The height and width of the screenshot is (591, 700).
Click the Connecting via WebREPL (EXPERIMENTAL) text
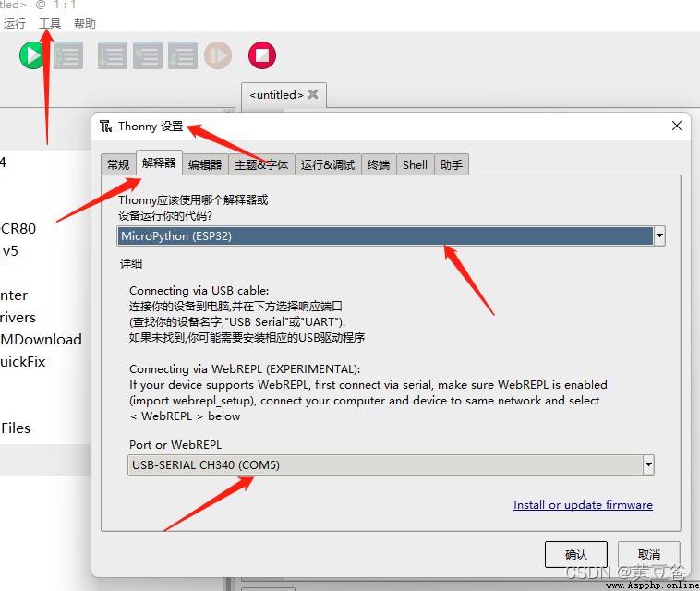point(245,369)
